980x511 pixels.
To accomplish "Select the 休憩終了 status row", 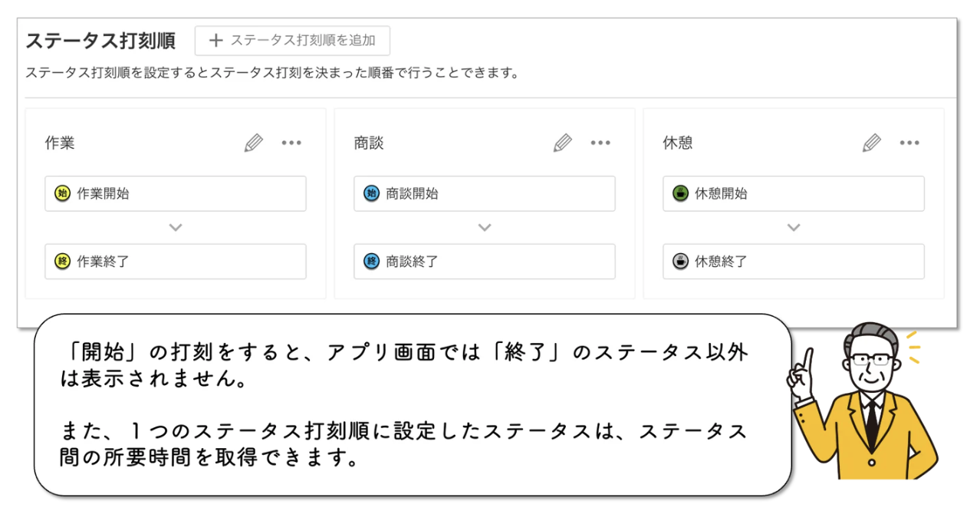I will (794, 262).
